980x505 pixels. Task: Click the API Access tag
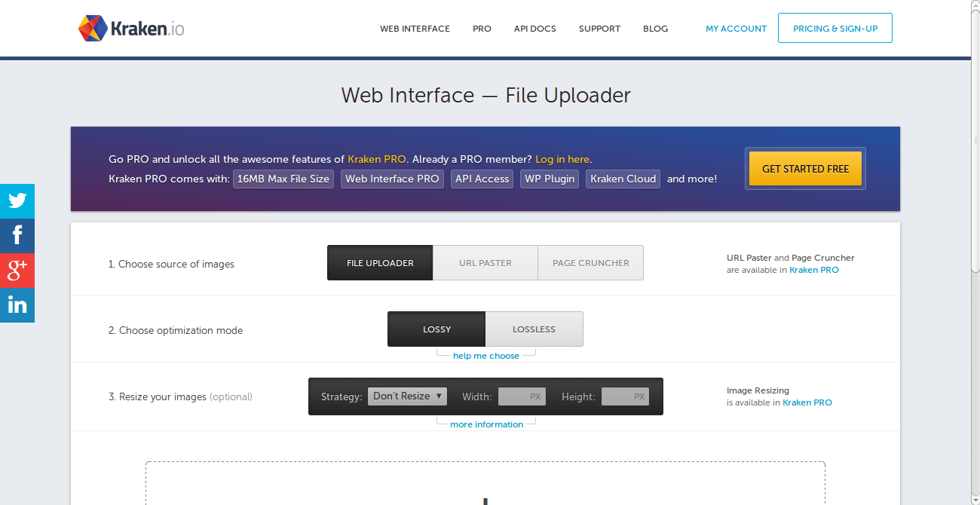point(482,179)
